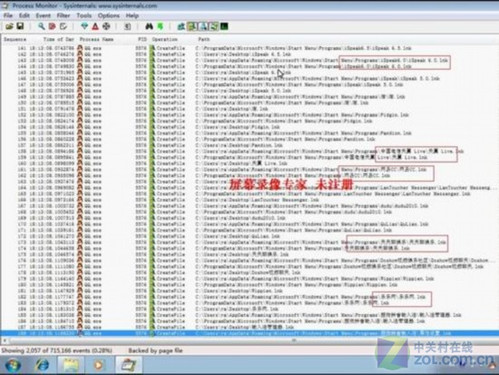Viewport: 499px width, 375px height.
Task: Click the green Jump To arrow icon
Action: click(160, 26)
